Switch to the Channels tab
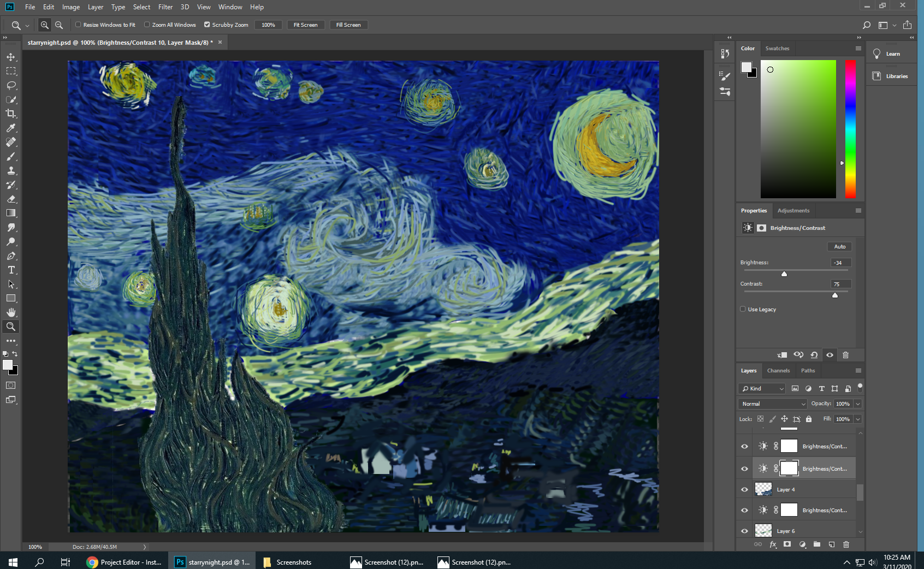This screenshot has height=569, width=924. [778, 371]
